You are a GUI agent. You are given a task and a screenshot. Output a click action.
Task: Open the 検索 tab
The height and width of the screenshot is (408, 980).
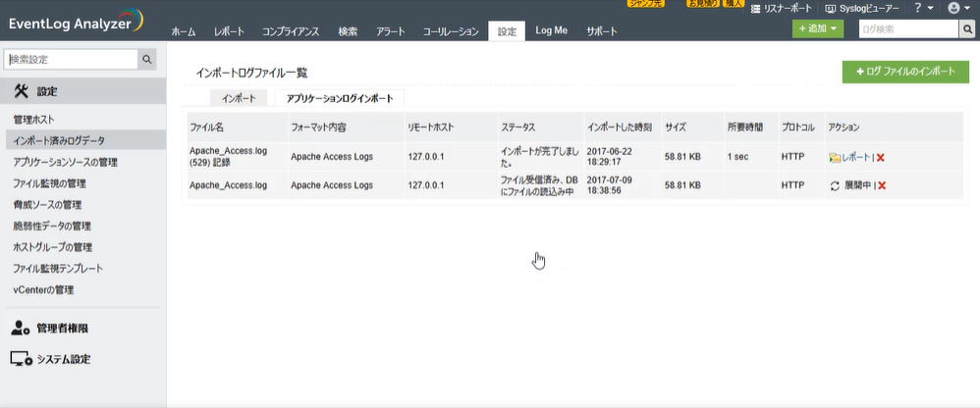point(348,31)
